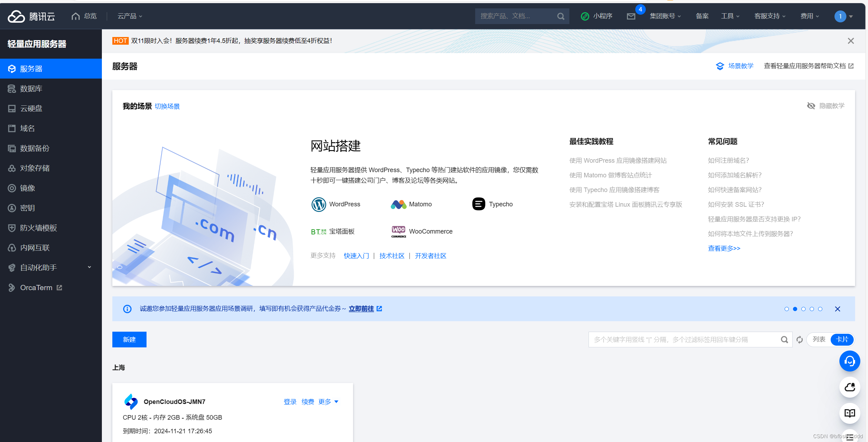Open the 镜像 panel in sidebar
868x442 pixels.
[28, 188]
